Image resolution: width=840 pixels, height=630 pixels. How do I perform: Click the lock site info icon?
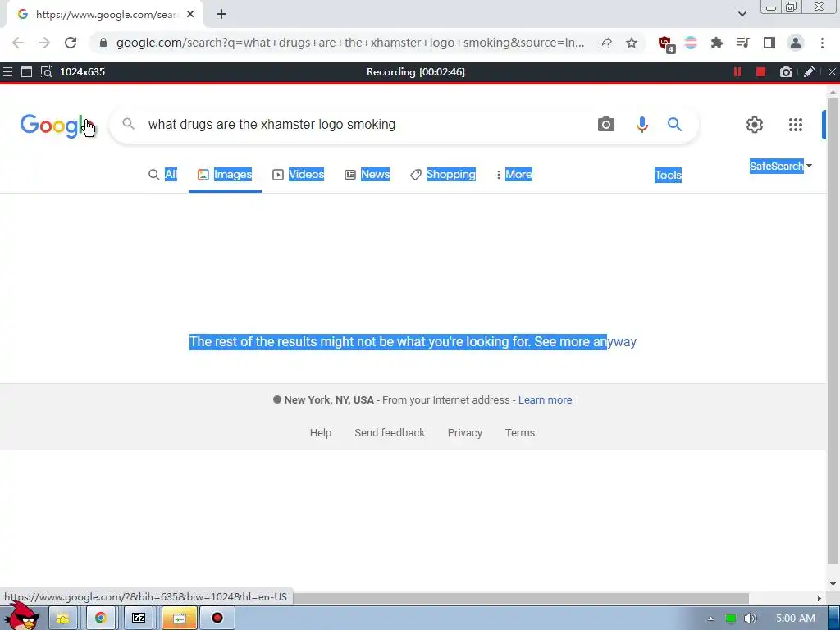pos(103,43)
